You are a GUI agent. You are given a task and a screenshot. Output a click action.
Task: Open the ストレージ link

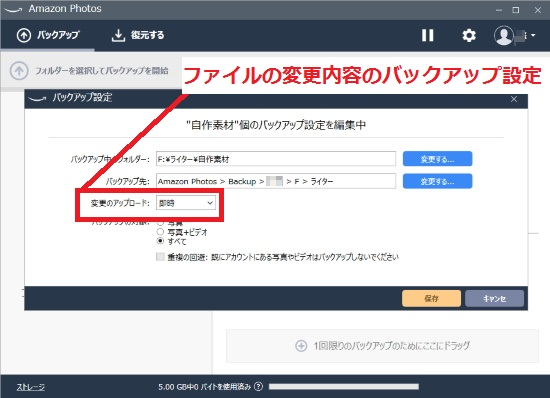tap(31, 387)
